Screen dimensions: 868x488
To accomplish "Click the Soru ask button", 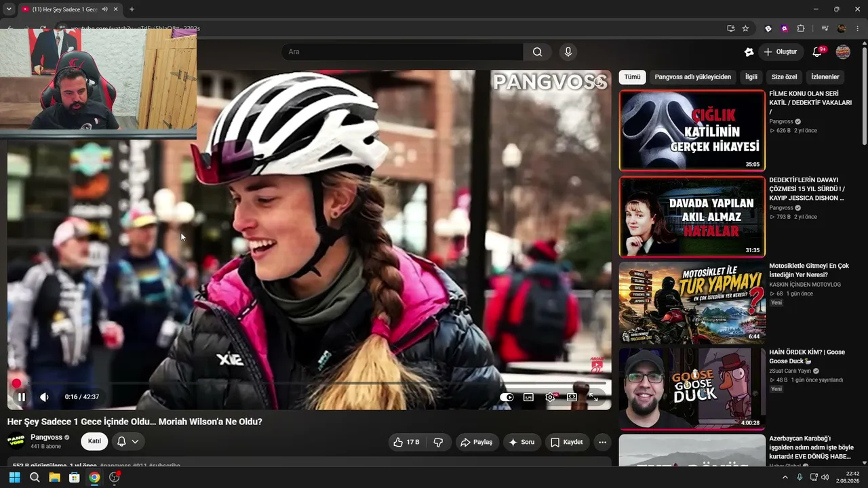I will tap(522, 442).
